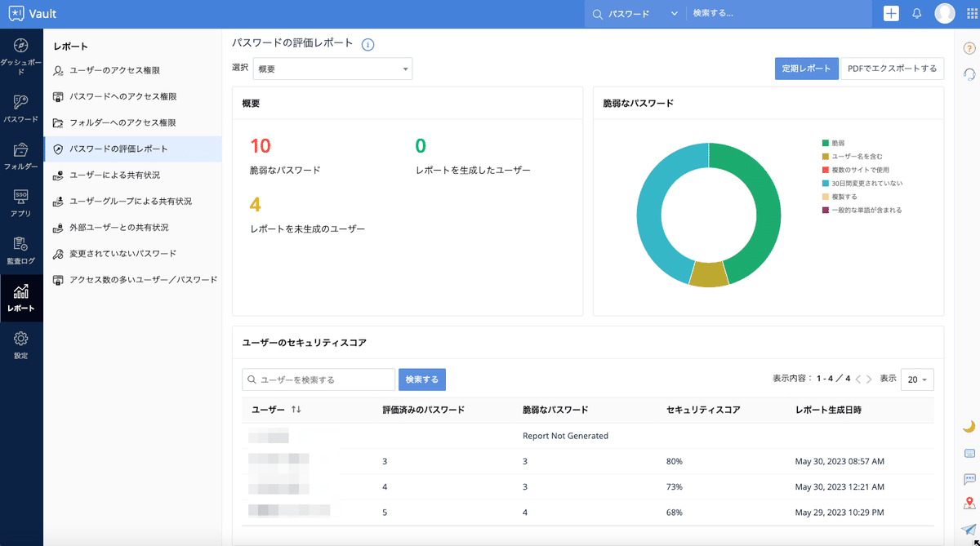Click the orange help question mark icon
Viewport: 980px width, 546px height.
969,48
